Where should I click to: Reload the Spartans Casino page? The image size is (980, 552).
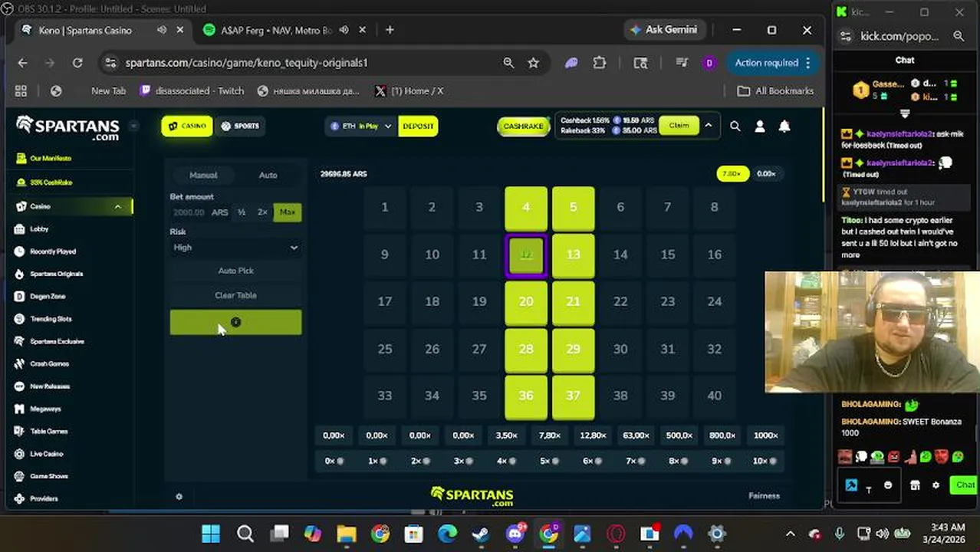(x=77, y=63)
